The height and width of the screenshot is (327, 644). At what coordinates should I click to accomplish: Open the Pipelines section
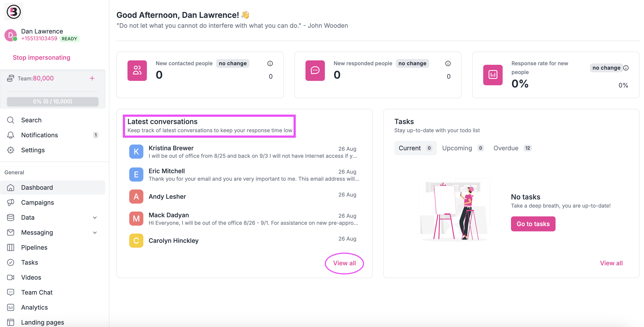tap(34, 247)
